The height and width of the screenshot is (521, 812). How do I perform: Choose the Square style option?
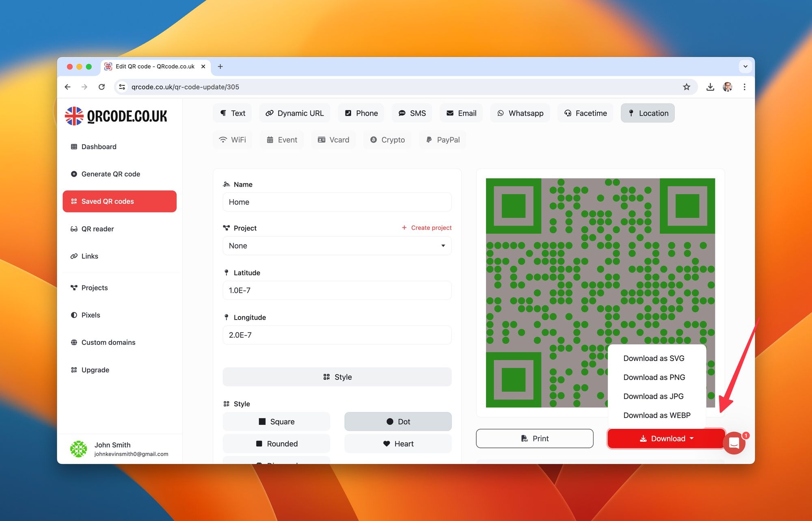click(x=276, y=422)
